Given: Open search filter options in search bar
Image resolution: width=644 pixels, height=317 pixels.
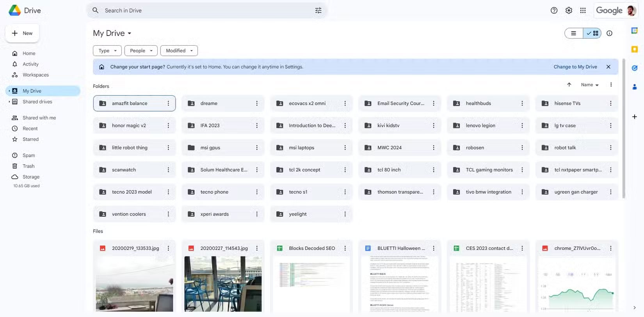Looking at the screenshot, I should pos(318,11).
